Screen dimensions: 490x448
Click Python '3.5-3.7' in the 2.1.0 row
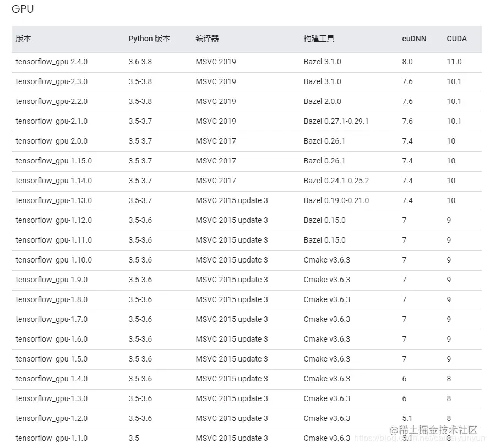(140, 121)
